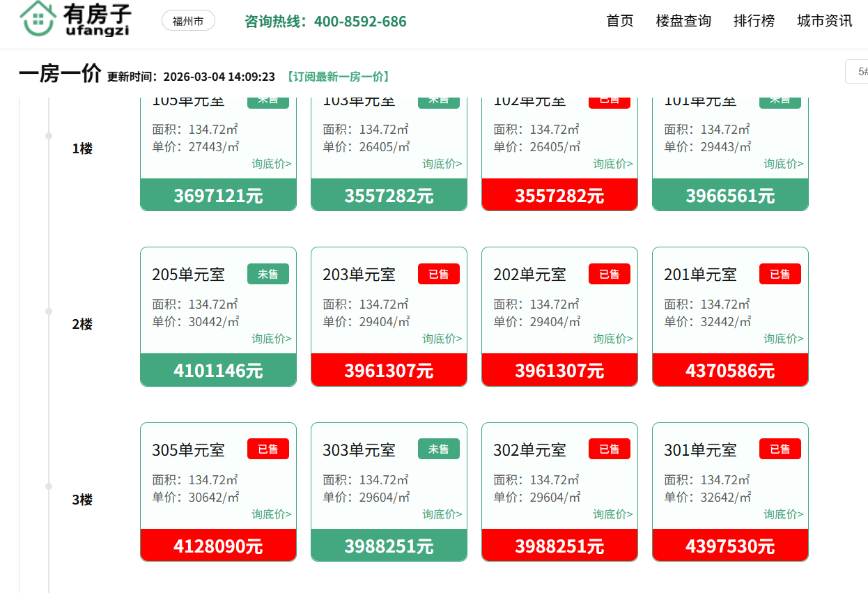The width and height of the screenshot is (868, 593).
Task: Click the 已售 badge on unit 305
Action: coord(268,449)
